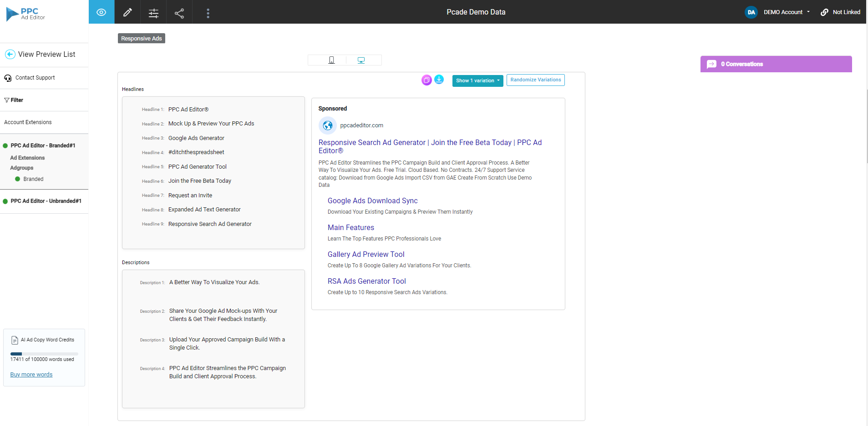Click the Randomize Variations button
The height and width of the screenshot is (426, 868).
535,80
